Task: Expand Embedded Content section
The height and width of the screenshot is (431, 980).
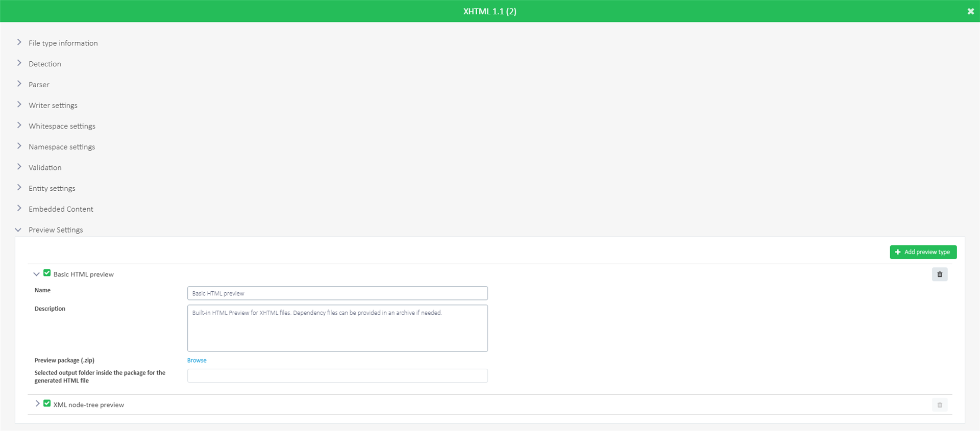Action: 19,208
